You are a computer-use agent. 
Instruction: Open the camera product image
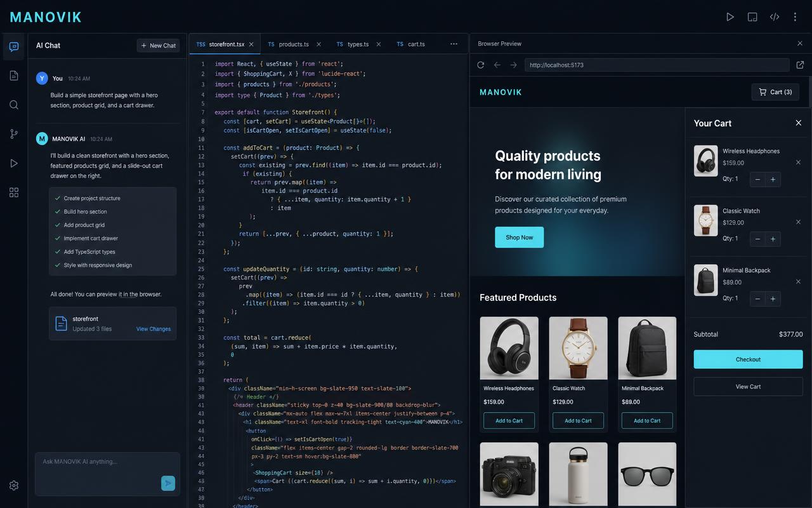509,474
